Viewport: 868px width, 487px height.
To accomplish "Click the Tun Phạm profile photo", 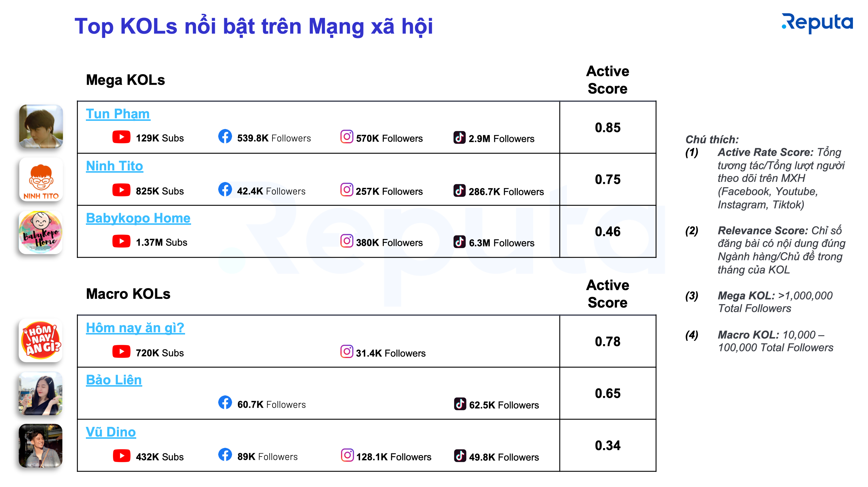I will point(41,126).
